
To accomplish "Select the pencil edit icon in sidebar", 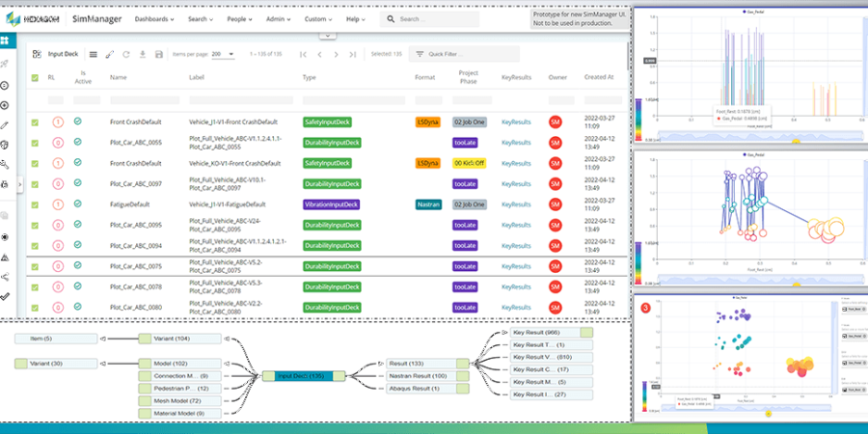I will coord(5,125).
